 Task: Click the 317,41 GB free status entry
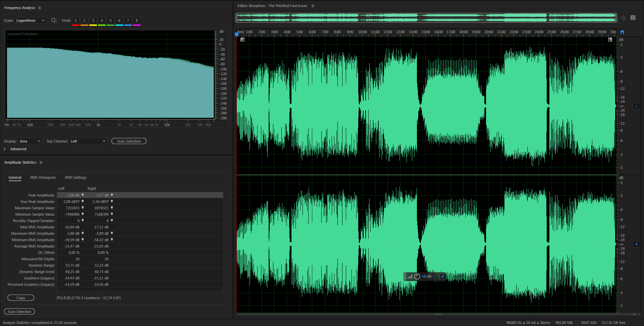tap(613, 323)
